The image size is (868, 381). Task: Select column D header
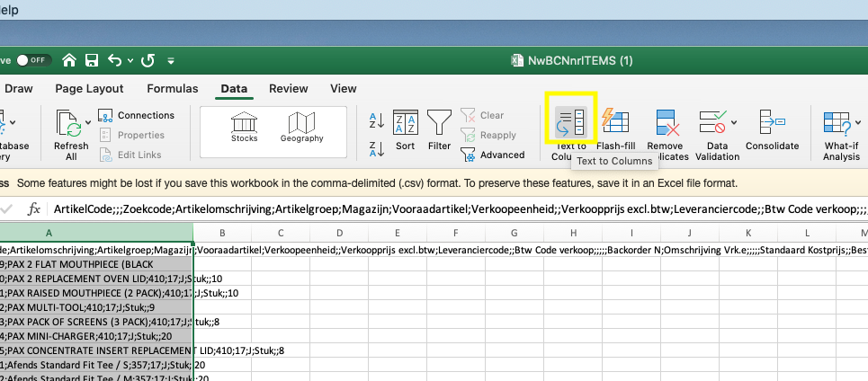click(x=339, y=233)
